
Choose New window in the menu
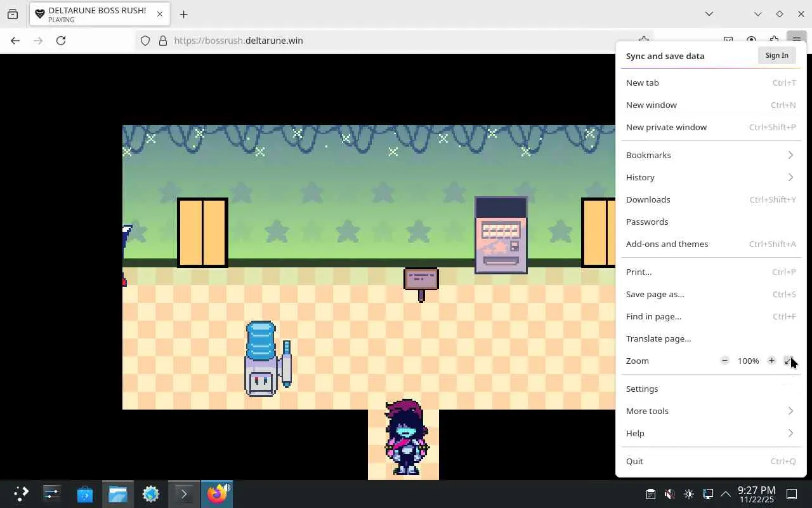tap(710, 105)
